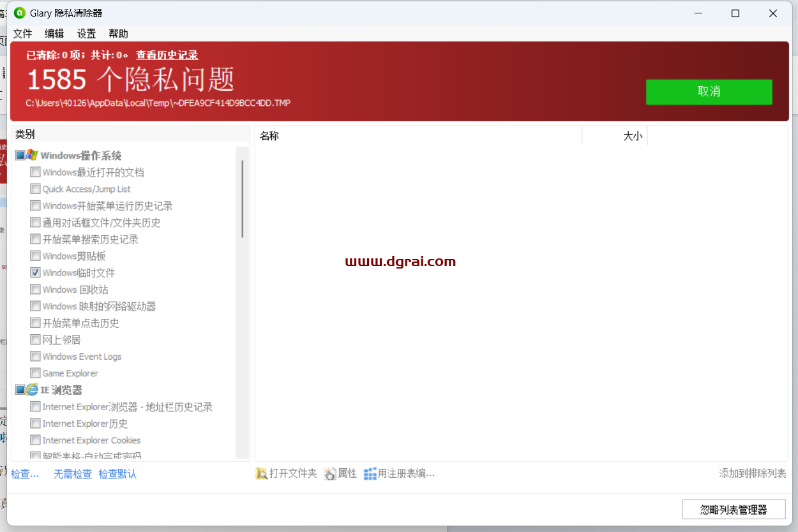Click the registry editor icon
Viewport: 798px width, 532px height.
click(x=370, y=473)
